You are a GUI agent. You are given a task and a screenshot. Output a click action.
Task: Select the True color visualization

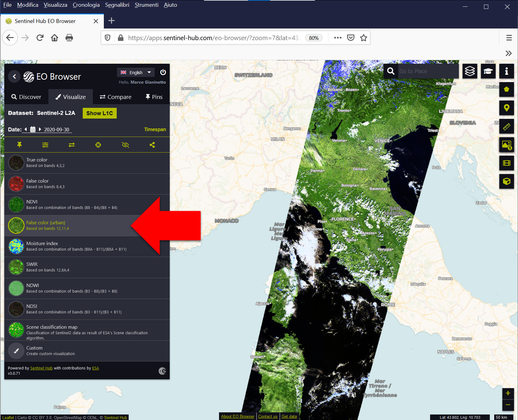[x=87, y=163]
